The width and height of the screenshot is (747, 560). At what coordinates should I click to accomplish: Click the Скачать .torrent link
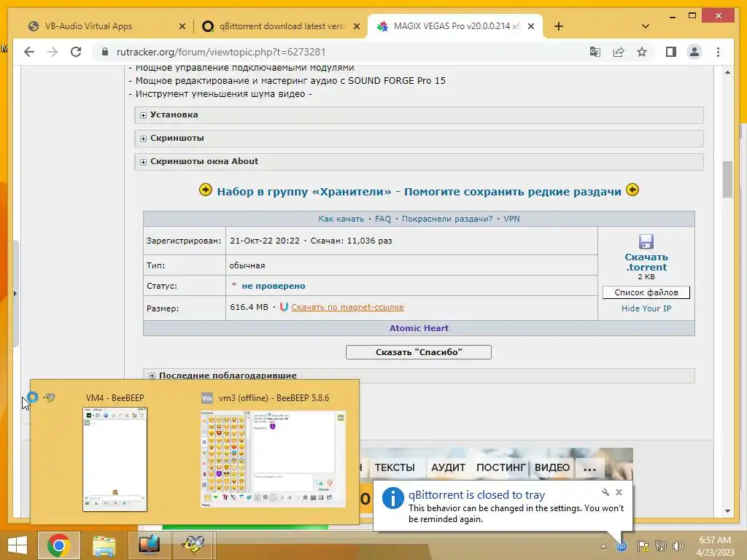click(x=646, y=262)
